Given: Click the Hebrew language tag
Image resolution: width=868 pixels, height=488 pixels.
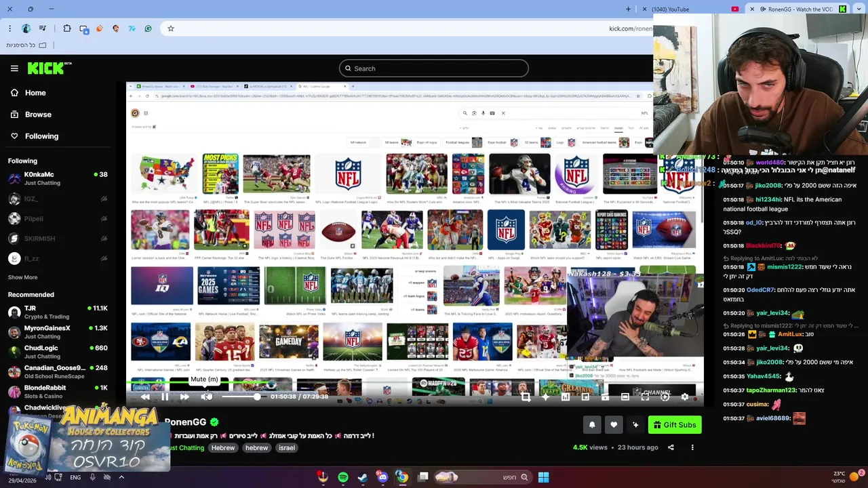Looking at the screenshot, I should [222, 448].
